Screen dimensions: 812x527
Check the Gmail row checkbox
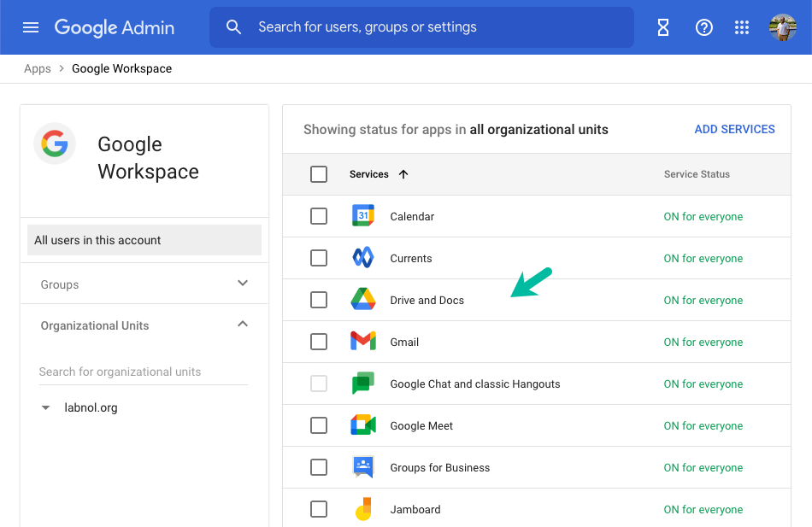coord(319,341)
